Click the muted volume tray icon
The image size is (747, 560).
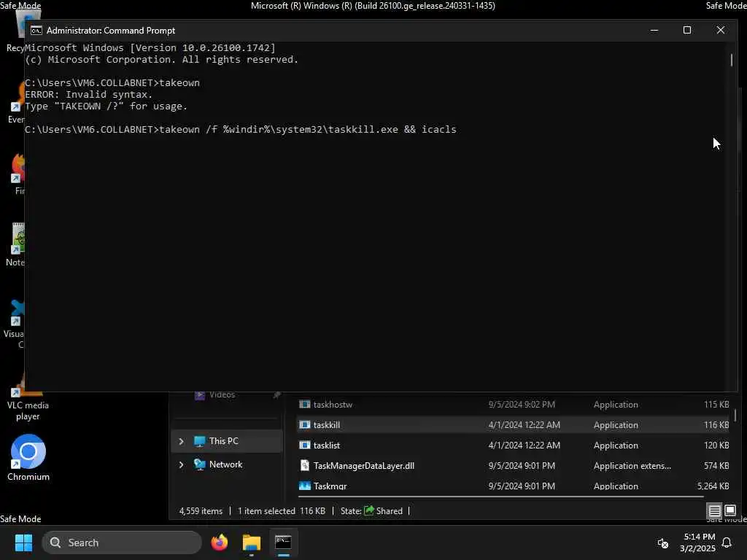pyautogui.click(x=662, y=542)
